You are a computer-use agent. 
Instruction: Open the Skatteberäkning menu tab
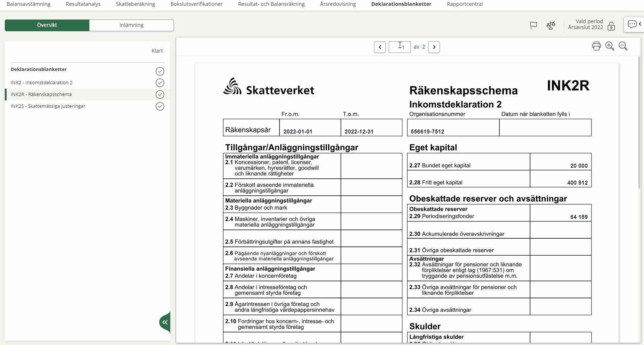(x=135, y=4)
